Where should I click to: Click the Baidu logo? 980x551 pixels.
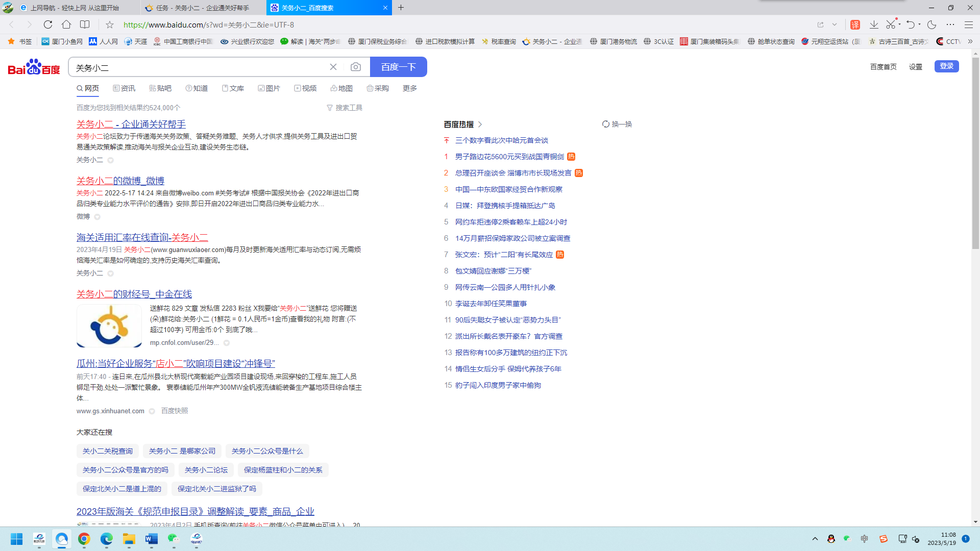click(x=34, y=67)
